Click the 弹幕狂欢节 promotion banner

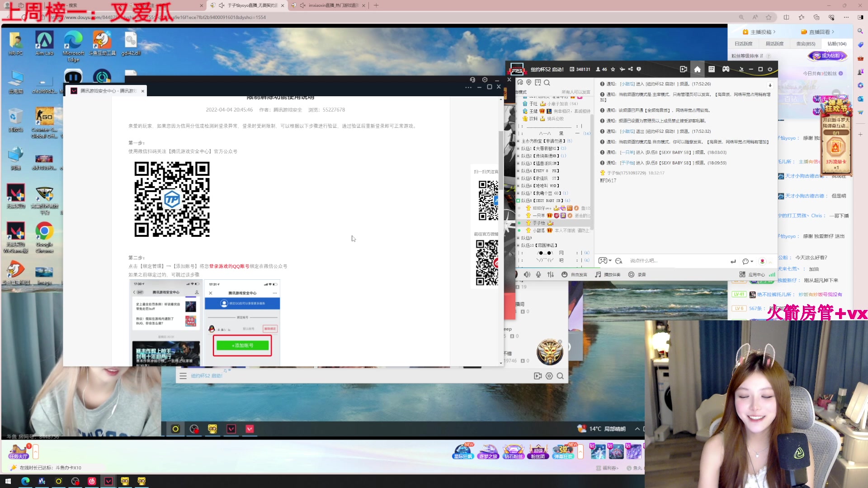(x=836, y=138)
